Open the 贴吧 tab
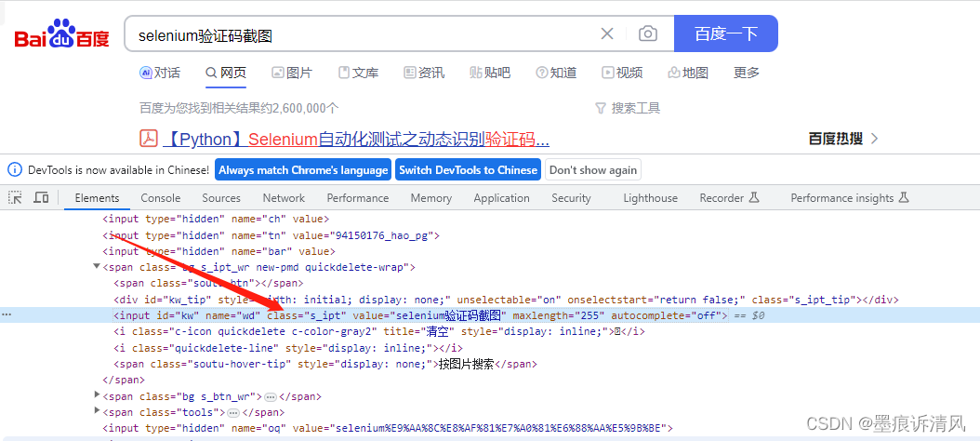 pos(490,73)
